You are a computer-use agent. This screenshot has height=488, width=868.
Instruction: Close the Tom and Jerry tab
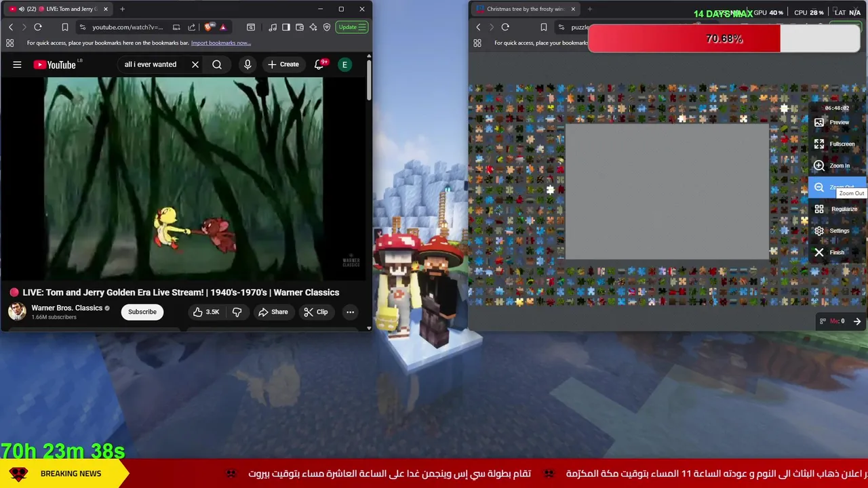pyautogui.click(x=105, y=9)
